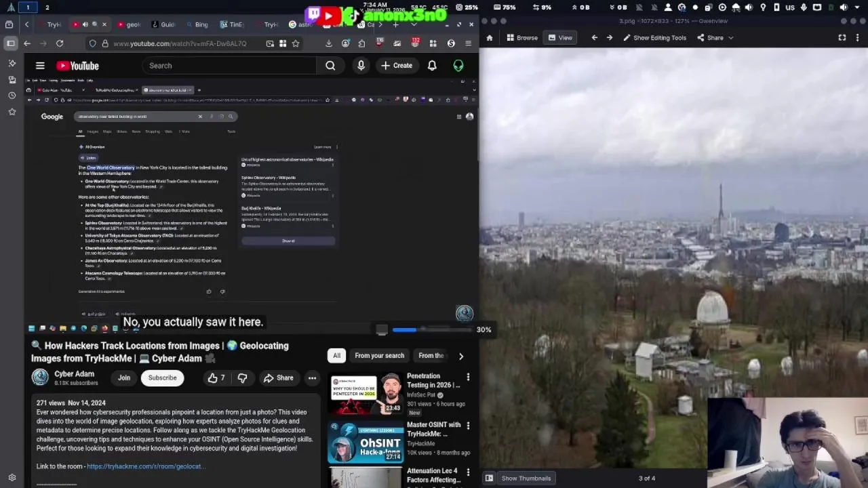The image size is (868, 488).
Task: Switch Gwenview to Browse mode
Action: [521, 38]
